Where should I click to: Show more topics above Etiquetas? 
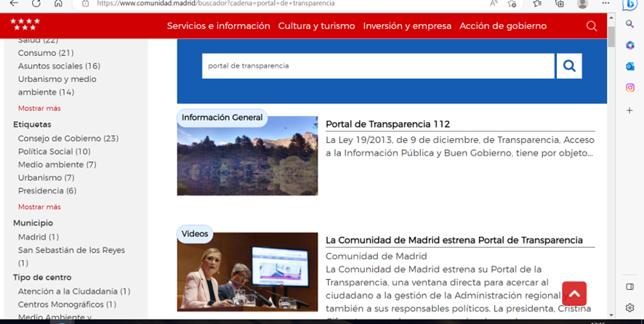39,108
